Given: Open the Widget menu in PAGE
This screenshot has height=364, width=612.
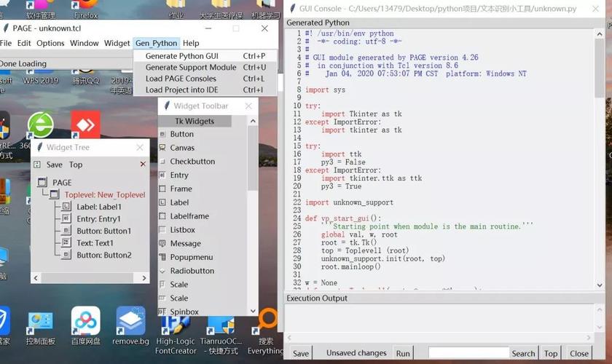Looking at the screenshot, I should (117, 43).
